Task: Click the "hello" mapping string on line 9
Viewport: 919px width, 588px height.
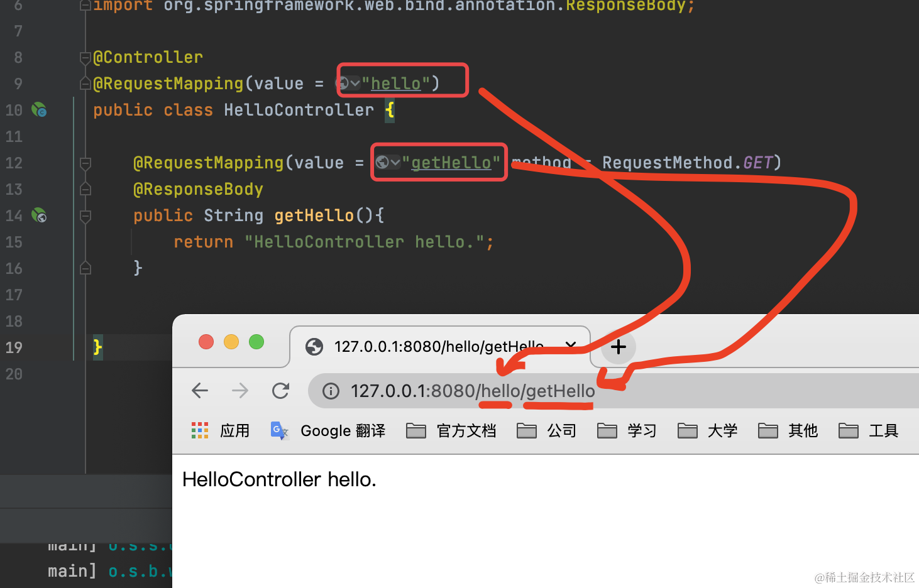Action: pos(396,84)
